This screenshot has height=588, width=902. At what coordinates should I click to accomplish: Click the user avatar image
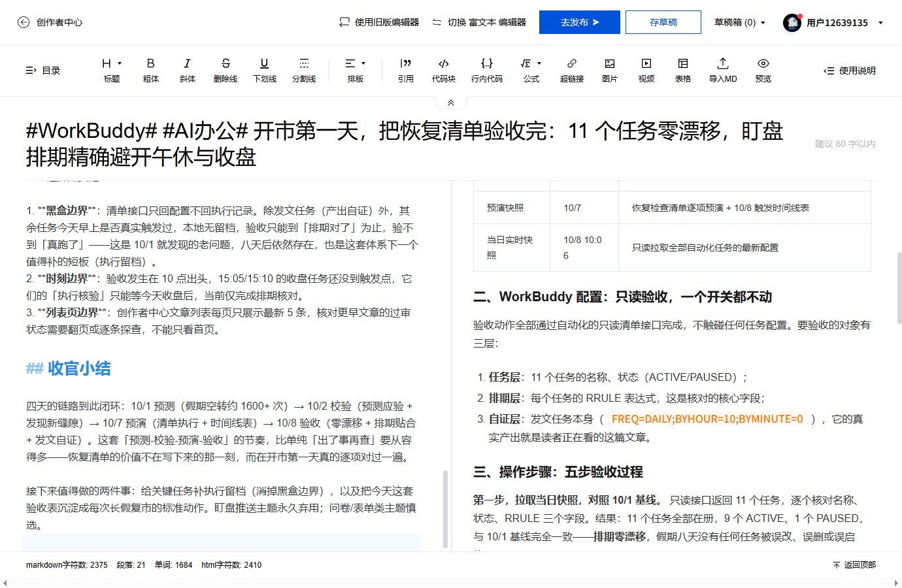(x=792, y=23)
